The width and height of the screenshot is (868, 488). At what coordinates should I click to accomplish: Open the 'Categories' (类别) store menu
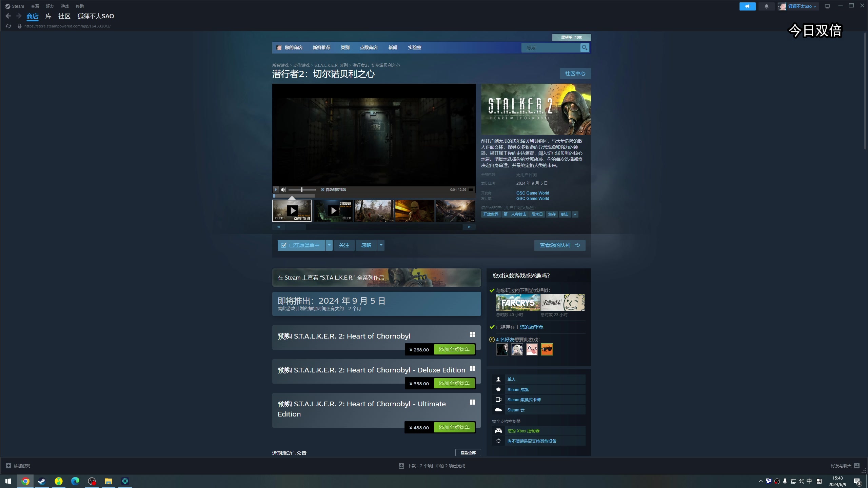point(345,47)
